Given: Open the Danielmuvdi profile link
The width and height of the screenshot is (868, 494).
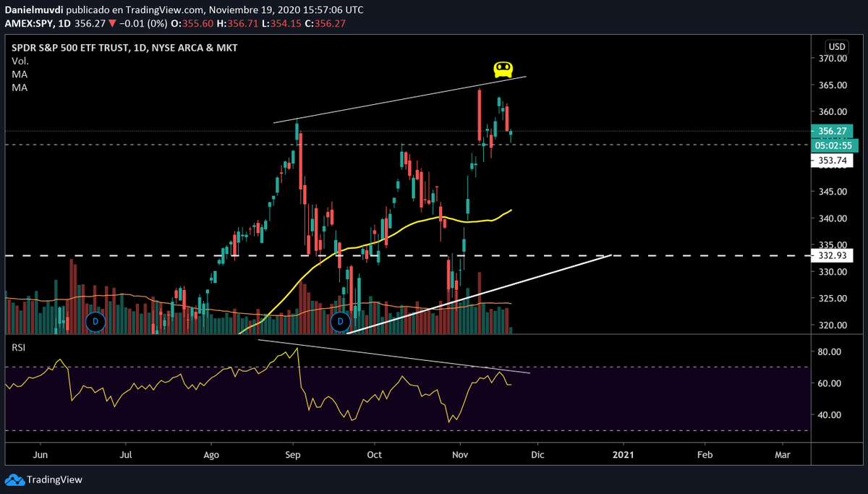Looking at the screenshot, I should (36, 9).
